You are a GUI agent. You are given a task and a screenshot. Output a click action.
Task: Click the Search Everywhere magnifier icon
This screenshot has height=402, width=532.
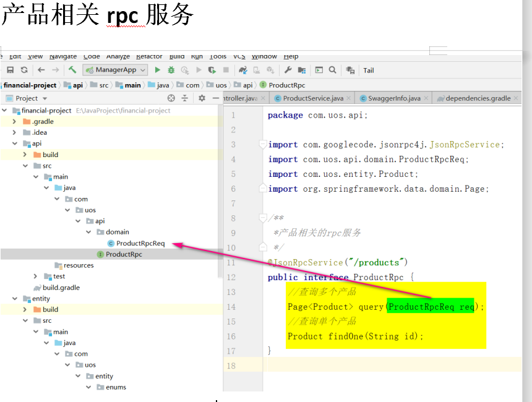[333, 71]
